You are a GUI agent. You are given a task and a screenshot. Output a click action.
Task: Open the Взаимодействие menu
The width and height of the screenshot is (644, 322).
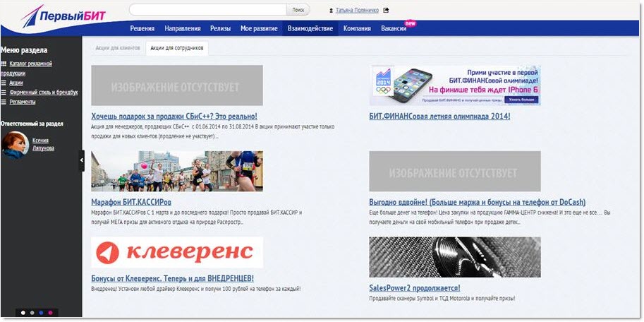click(x=310, y=29)
